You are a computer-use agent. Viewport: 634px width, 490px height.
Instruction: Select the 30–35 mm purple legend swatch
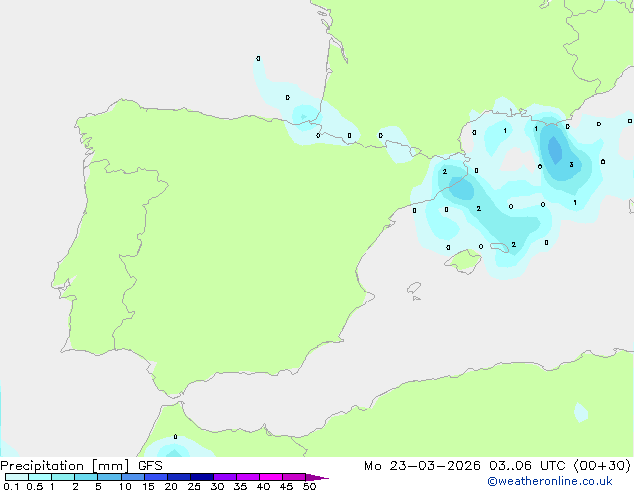tap(225, 477)
